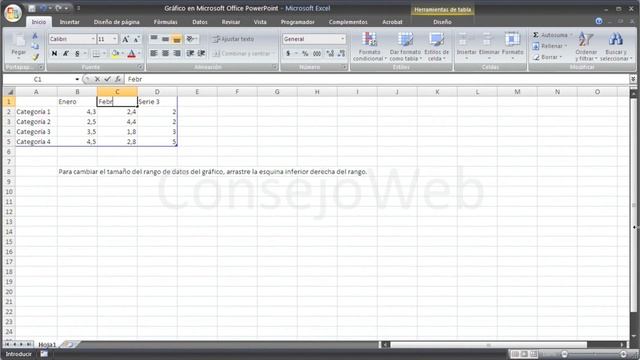Image resolution: width=640 pixels, height=360 pixels.
Task: Click the borders icon in Fuente group
Action: pos(96,53)
